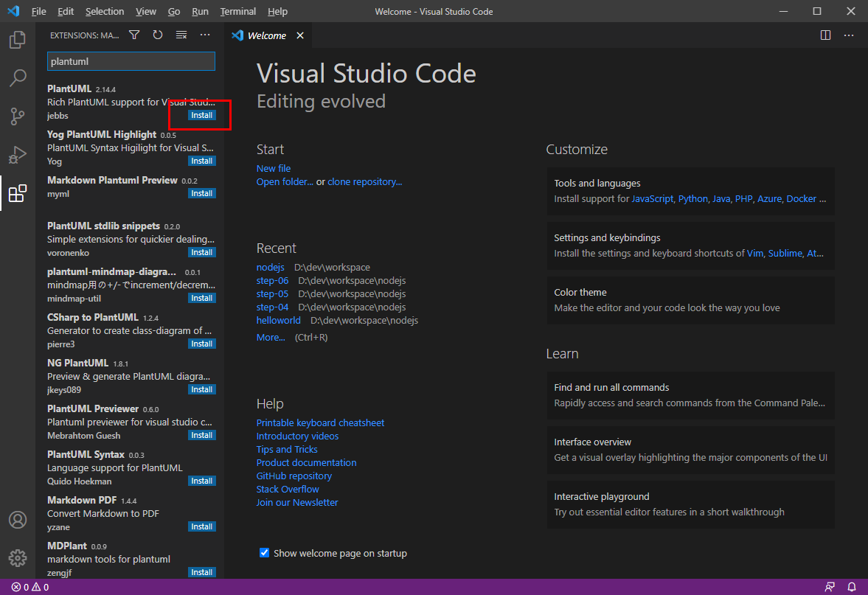Toggle Show welcome page on startup

264,552
